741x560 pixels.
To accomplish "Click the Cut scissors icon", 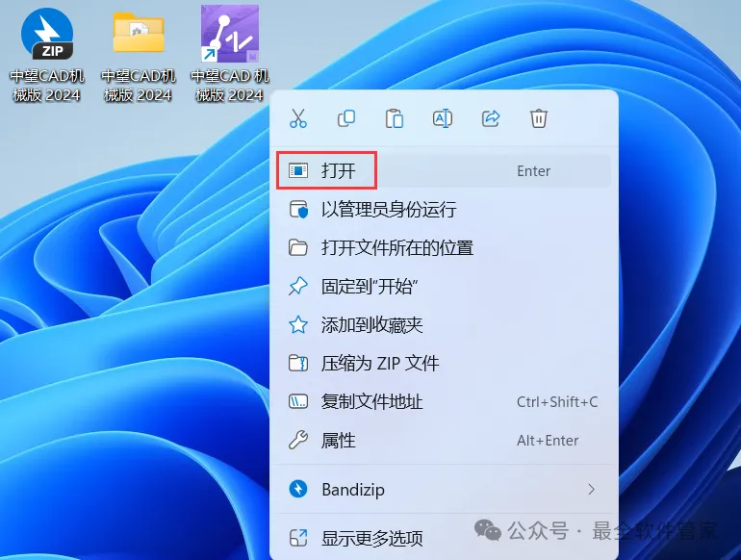I will (298, 118).
